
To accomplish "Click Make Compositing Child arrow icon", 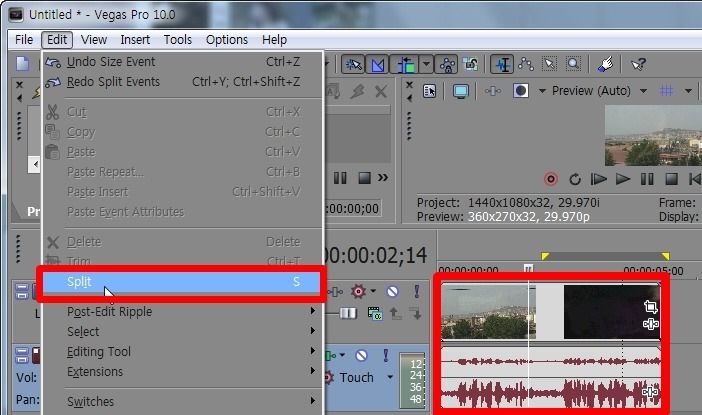I will point(415,313).
